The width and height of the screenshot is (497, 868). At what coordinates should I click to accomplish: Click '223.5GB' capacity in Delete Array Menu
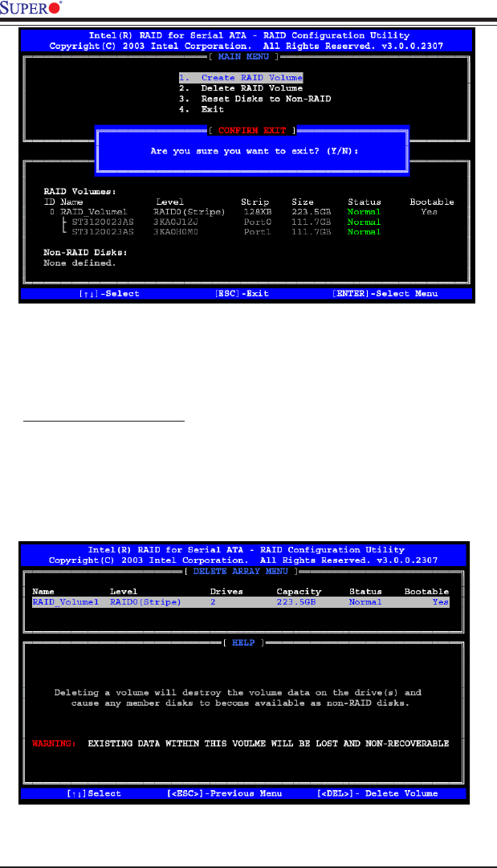[296, 602]
